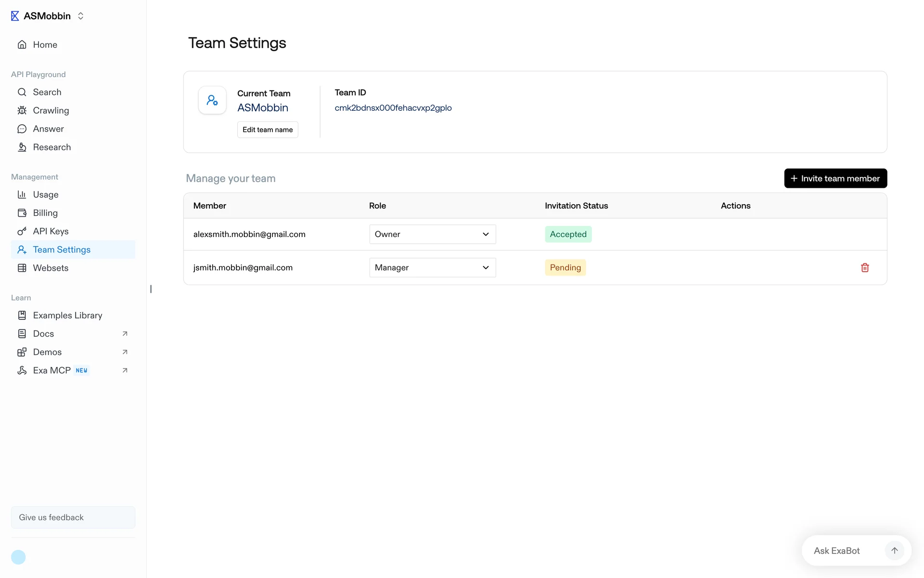Open Billing from the wallet icon

coord(22,213)
